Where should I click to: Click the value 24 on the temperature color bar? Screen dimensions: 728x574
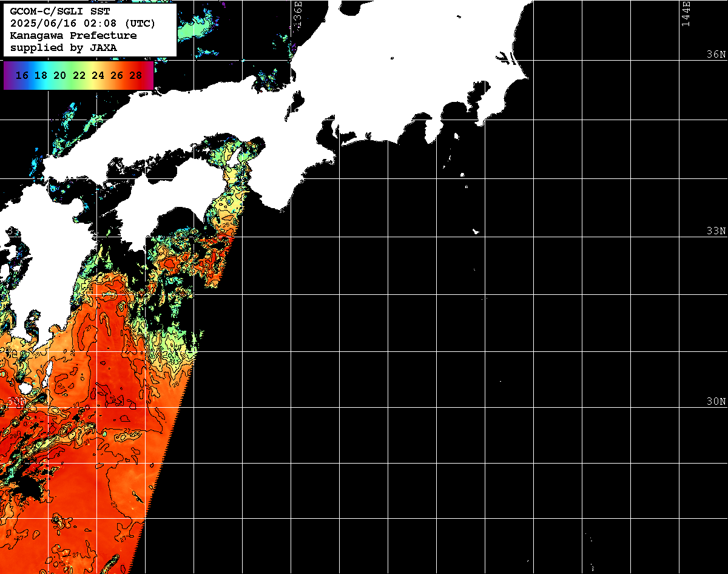coord(98,76)
